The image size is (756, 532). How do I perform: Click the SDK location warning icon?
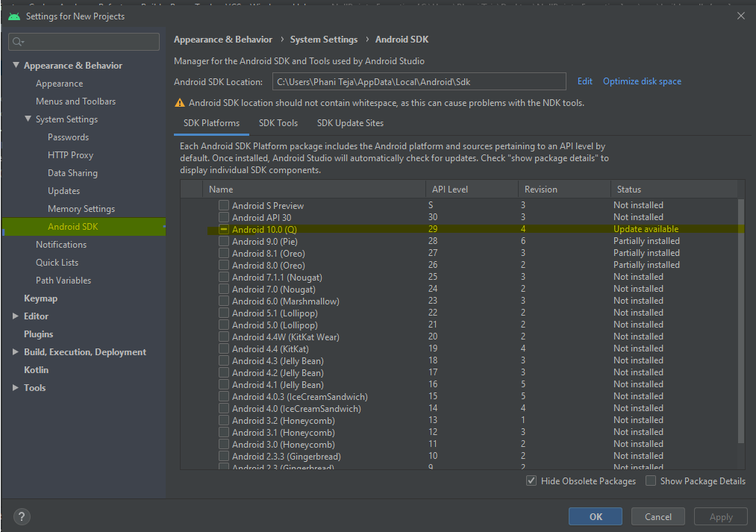pos(180,103)
